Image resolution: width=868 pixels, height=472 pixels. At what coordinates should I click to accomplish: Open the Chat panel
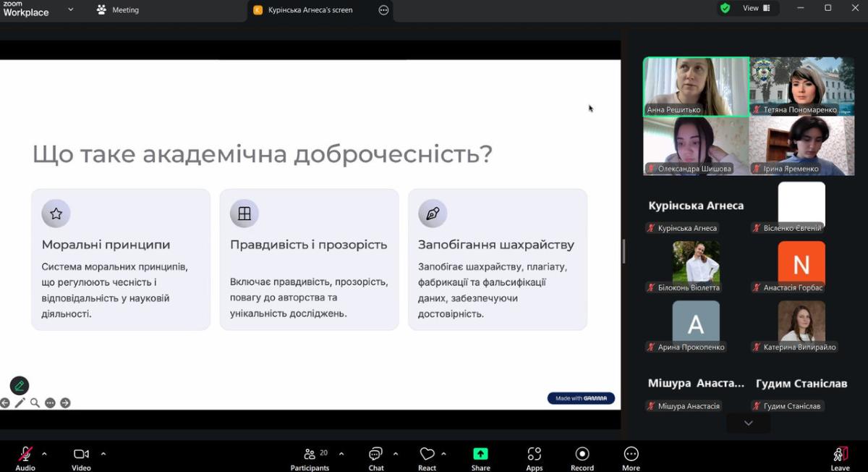375,458
